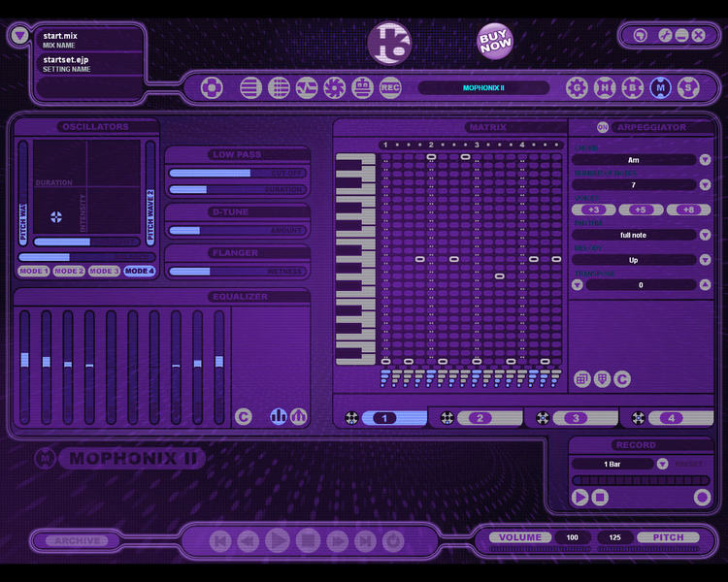Decrease the Transpose value with the down arrow
The image size is (728, 582).
578,285
